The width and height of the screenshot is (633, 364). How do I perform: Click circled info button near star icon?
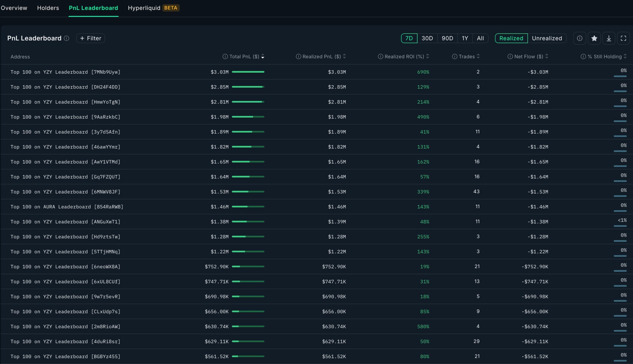tap(579, 38)
